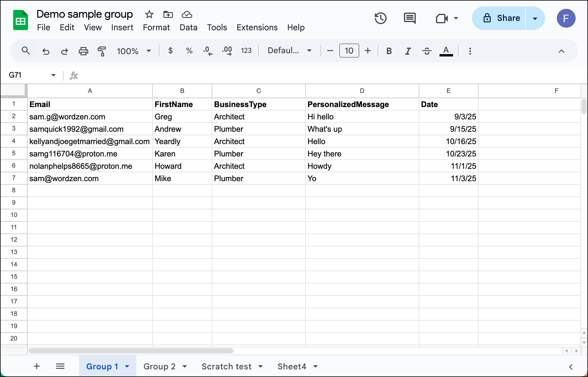Open version history
The image size is (588, 377).
point(381,18)
